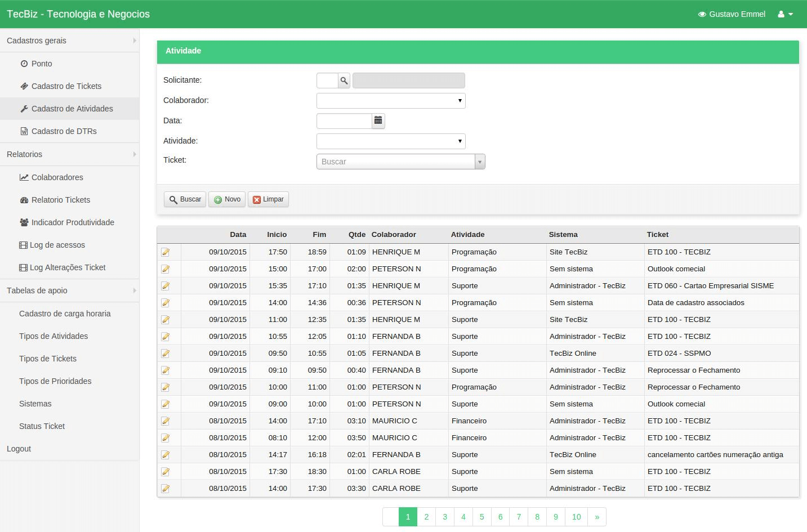Go to page 10 of results
The image size is (807, 532).
(577, 517)
